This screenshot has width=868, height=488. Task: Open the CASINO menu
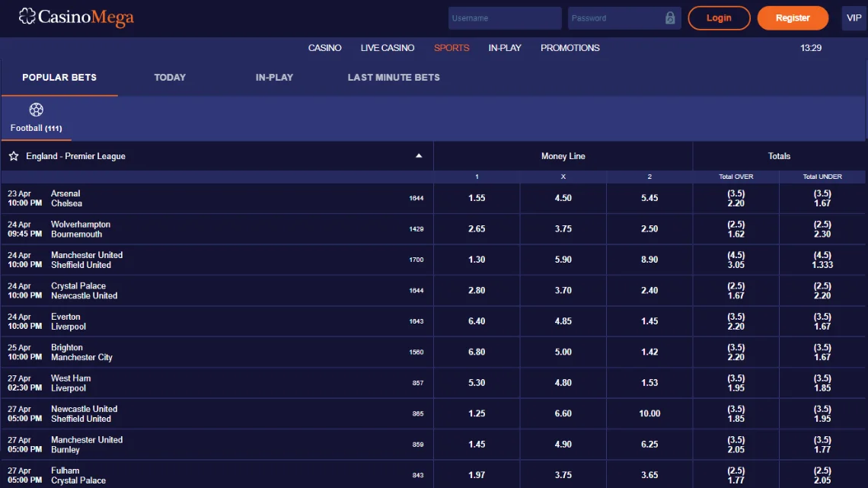tap(325, 48)
